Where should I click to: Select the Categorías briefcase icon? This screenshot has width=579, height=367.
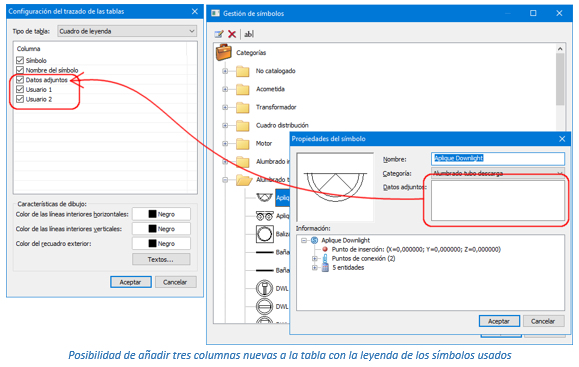(x=224, y=52)
